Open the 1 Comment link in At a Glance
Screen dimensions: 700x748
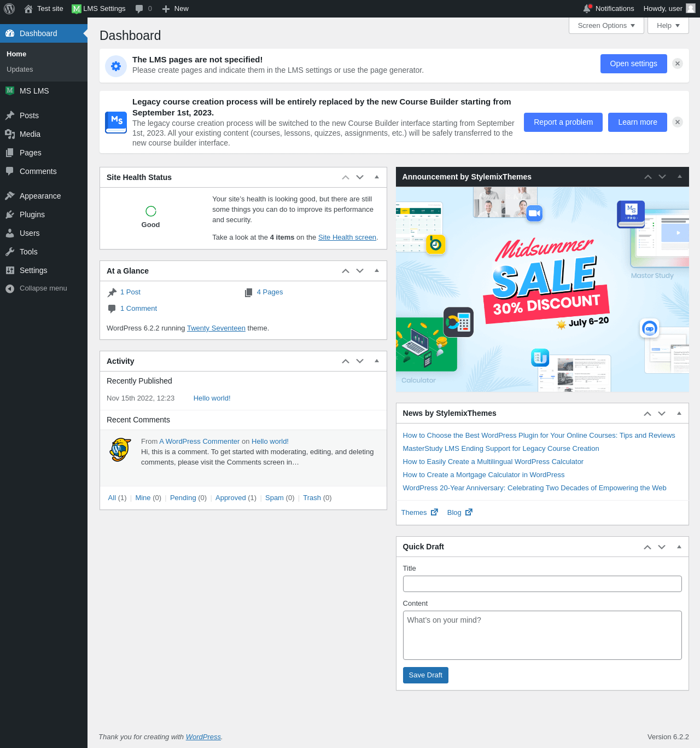click(x=138, y=309)
